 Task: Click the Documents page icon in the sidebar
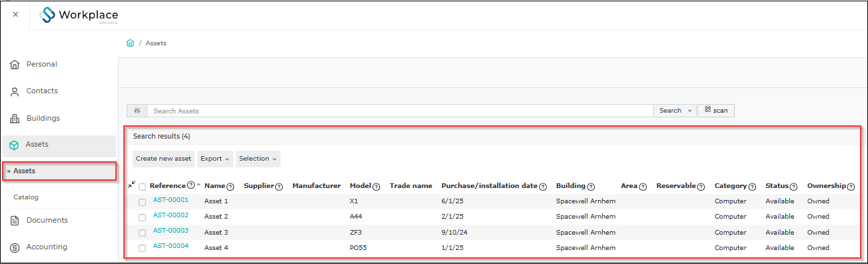pyautogui.click(x=14, y=221)
